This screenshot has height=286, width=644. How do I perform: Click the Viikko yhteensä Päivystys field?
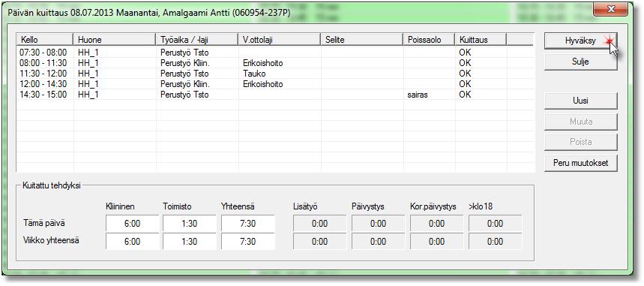click(x=379, y=242)
